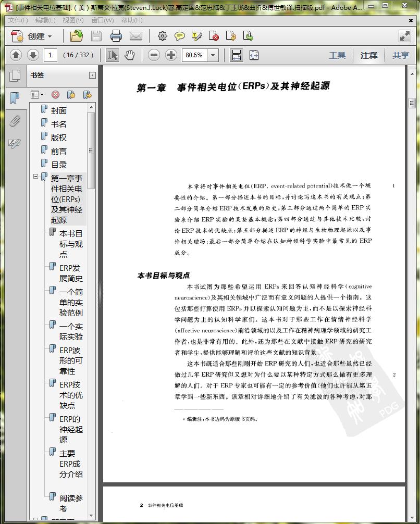Image resolution: width=420 pixels, height=524 pixels.
Task: Select the 前言 bookmark
Action: point(59,152)
